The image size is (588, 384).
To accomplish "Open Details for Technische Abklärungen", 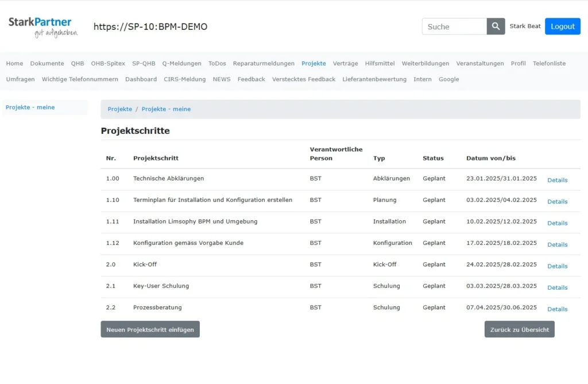I will [557, 180].
